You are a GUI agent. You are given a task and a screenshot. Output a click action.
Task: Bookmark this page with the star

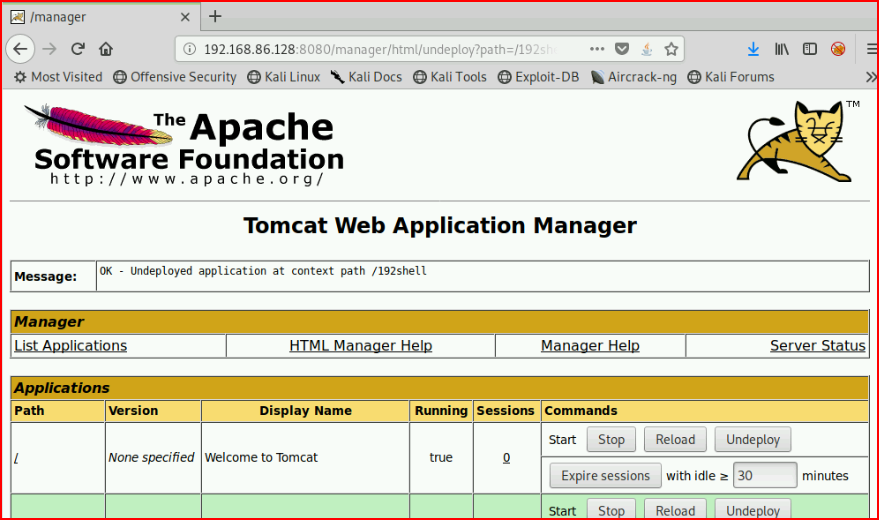coord(671,49)
